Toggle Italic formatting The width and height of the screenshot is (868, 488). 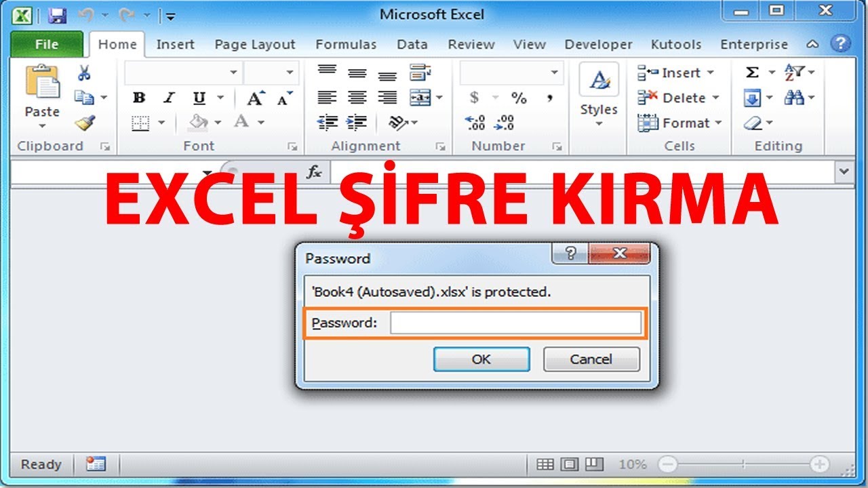(170, 98)
